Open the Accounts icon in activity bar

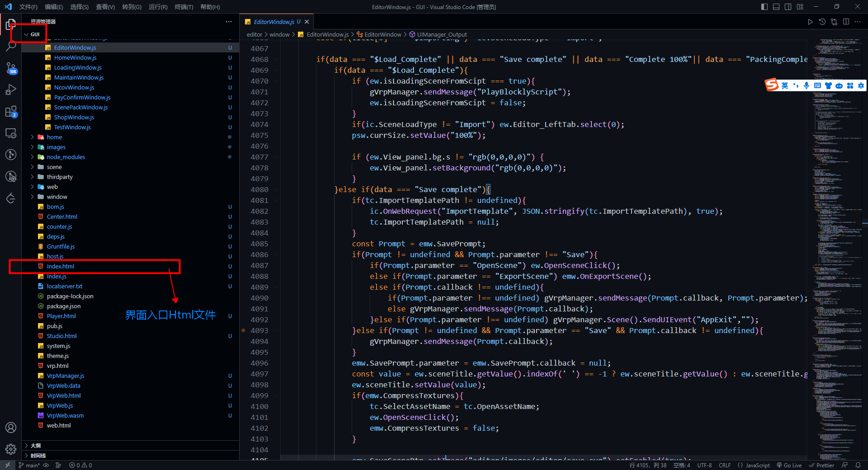tap(11, 428)
